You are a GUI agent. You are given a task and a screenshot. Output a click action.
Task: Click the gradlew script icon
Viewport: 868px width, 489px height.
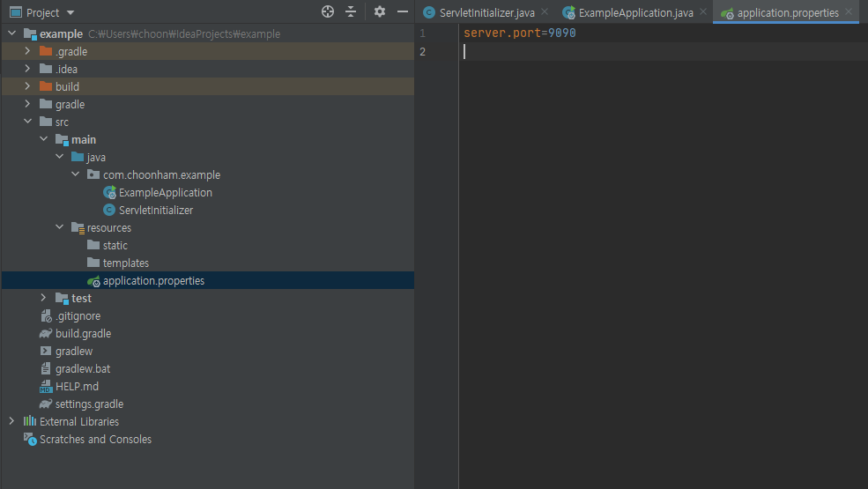46,351
